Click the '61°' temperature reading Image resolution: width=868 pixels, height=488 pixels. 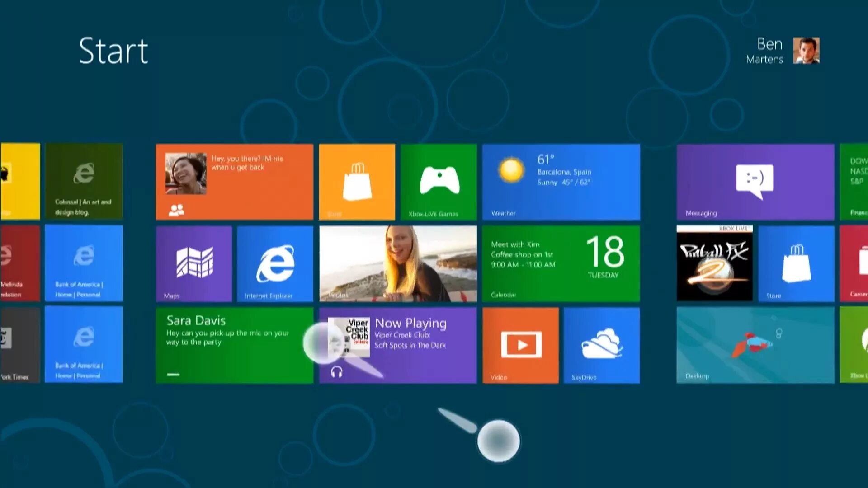click(546, 160)
